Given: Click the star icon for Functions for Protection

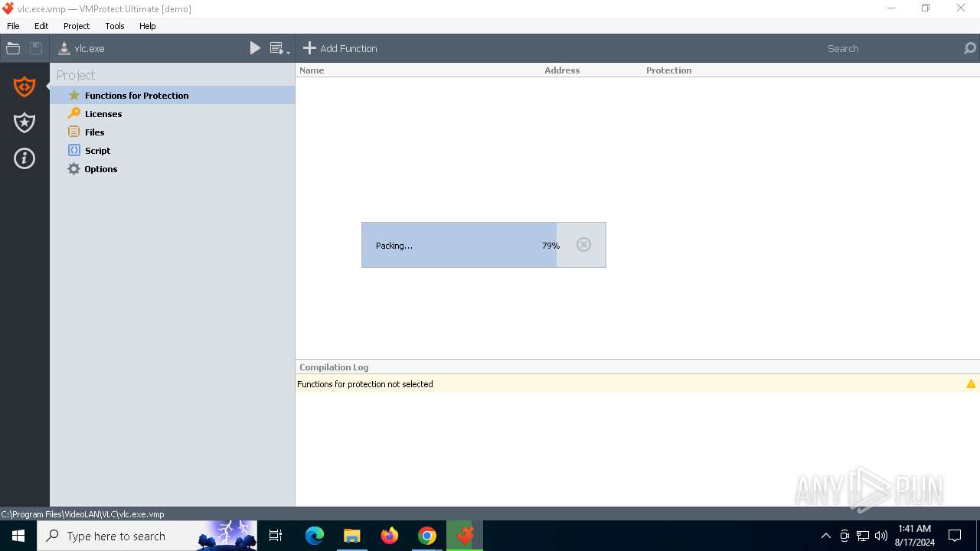Looking at the screenshot, I should click(74, 96).
